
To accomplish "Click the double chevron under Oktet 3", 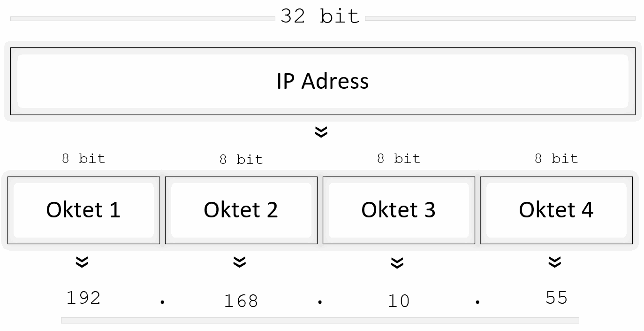I will pos(397,262).
